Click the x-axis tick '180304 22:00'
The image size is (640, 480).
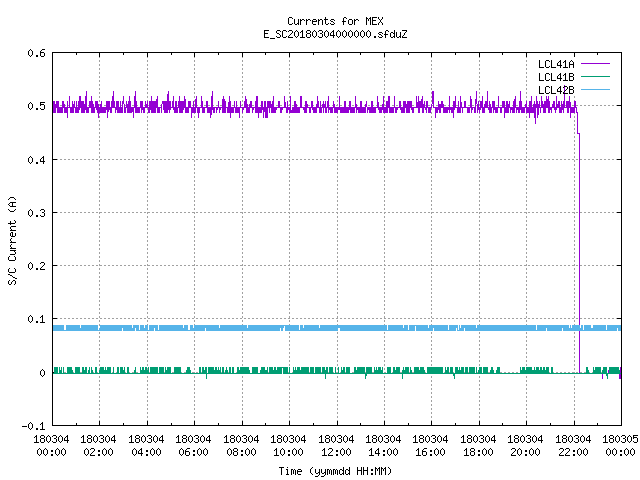click(573, 446)
